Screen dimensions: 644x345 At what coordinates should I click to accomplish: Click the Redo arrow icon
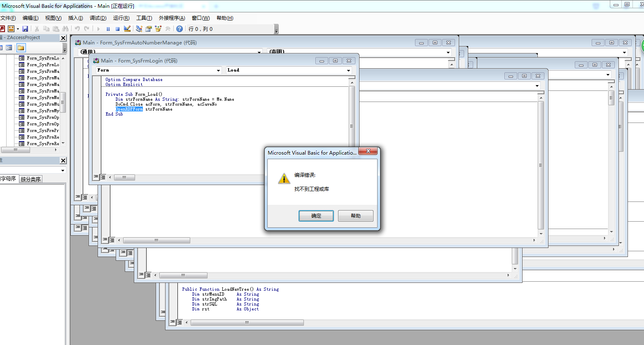coord(86,29)
